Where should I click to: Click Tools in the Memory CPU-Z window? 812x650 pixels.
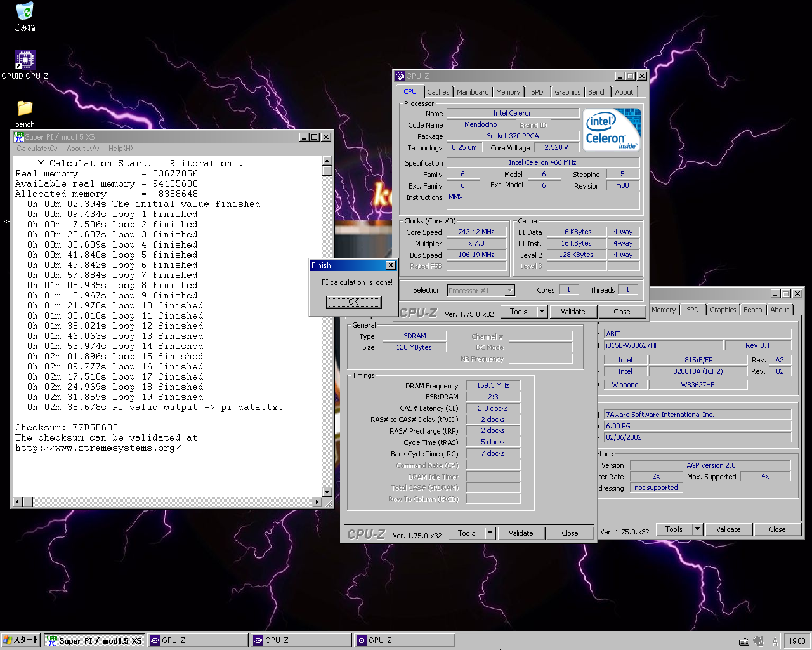(x=467, y=533)
